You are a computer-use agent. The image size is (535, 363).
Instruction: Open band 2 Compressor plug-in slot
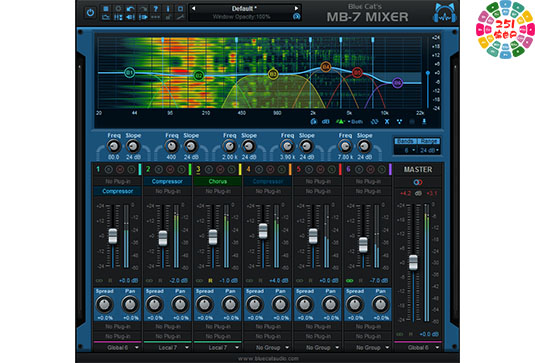(168, 181)
